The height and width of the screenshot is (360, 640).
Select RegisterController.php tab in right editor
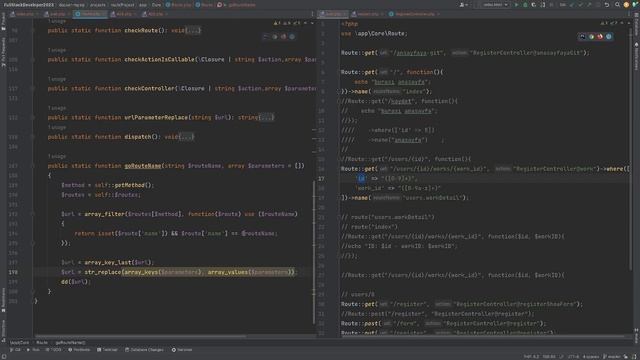click(414, 14)
